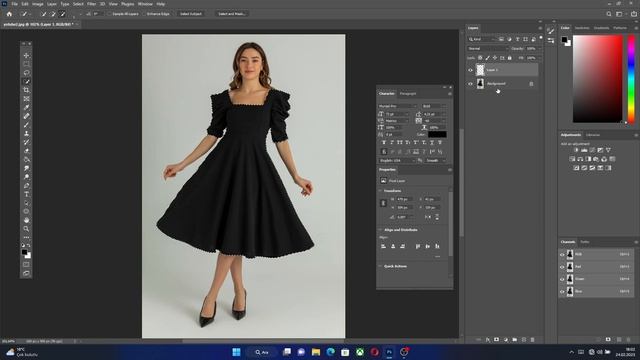Open the search icon at top right

(x=609, y=14)
